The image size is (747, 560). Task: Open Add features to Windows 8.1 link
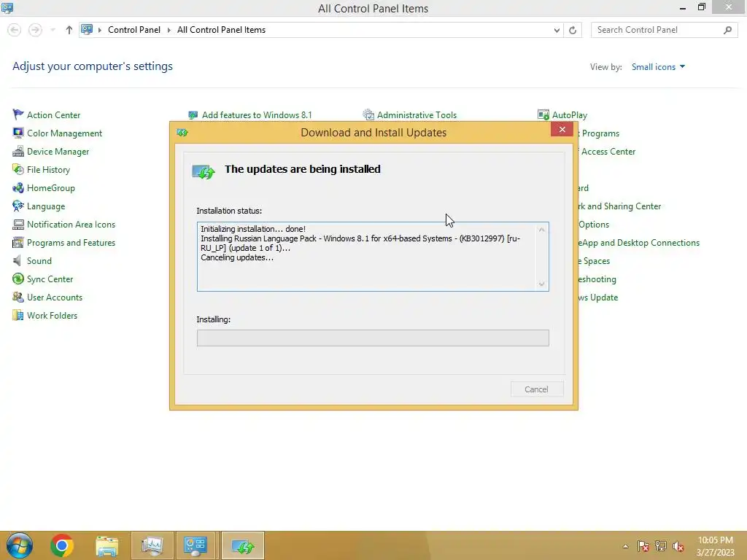coord(257,114)
